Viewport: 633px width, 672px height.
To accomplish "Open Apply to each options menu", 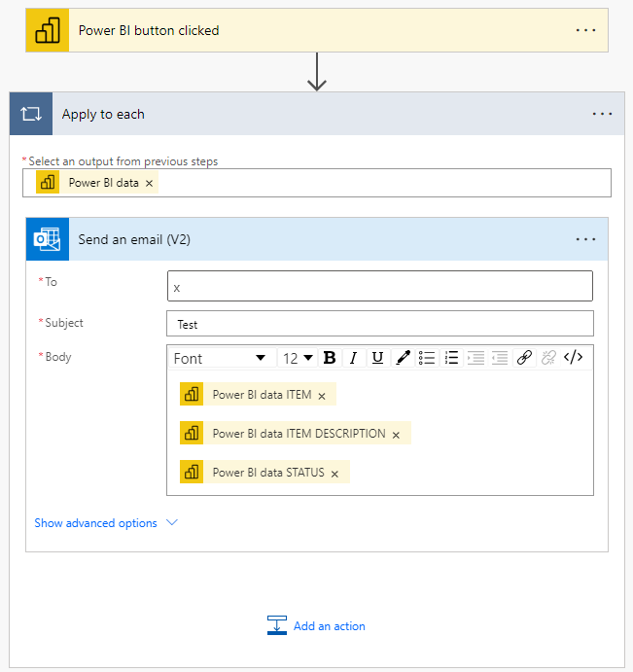I will tap(602, 114).
